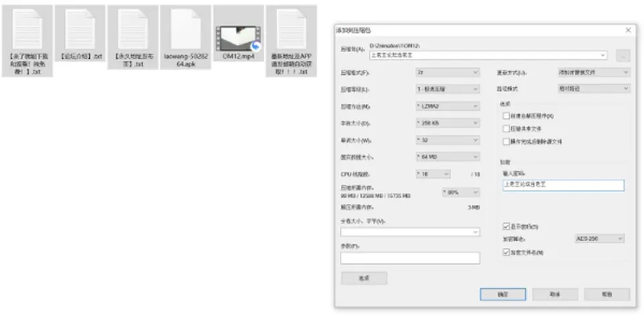Screen dimensions: 644x315
Task: Enable the compress shared files checkbox
Action: 506,129
